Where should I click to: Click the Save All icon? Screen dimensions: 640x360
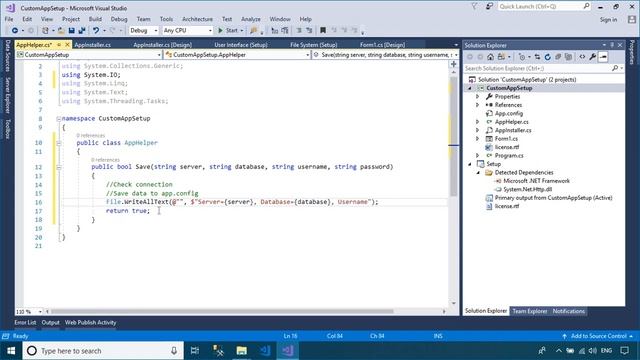coord(82,31)
